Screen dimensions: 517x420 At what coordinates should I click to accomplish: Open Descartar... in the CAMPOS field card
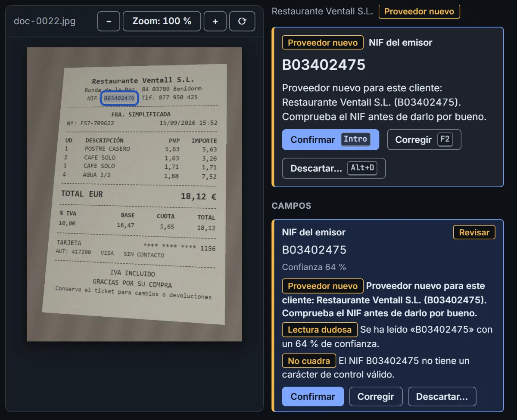tap(442, 397)
